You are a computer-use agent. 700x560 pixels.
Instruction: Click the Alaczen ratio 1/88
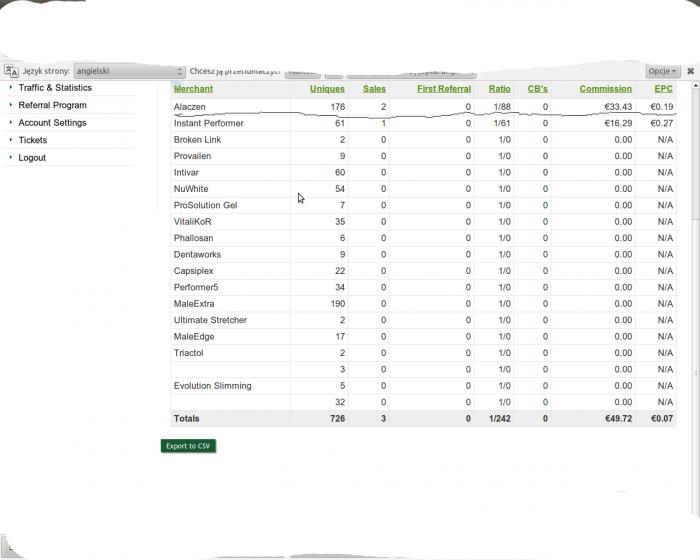point(502,107)
